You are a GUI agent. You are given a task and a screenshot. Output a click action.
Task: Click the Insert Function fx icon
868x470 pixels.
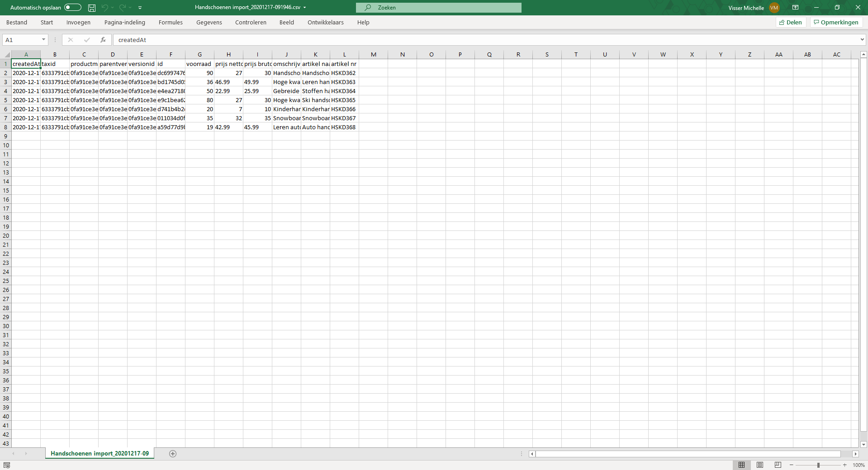click(x=103, y=40)
